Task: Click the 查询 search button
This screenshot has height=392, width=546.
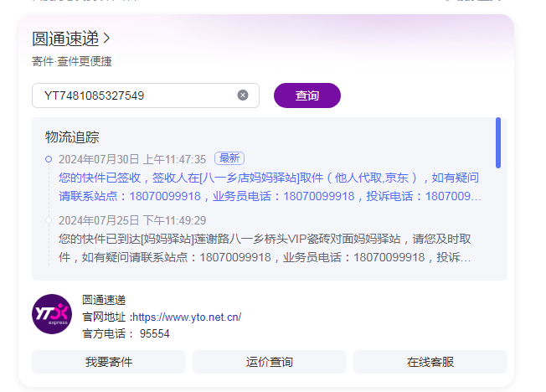Action: point(307,95)
